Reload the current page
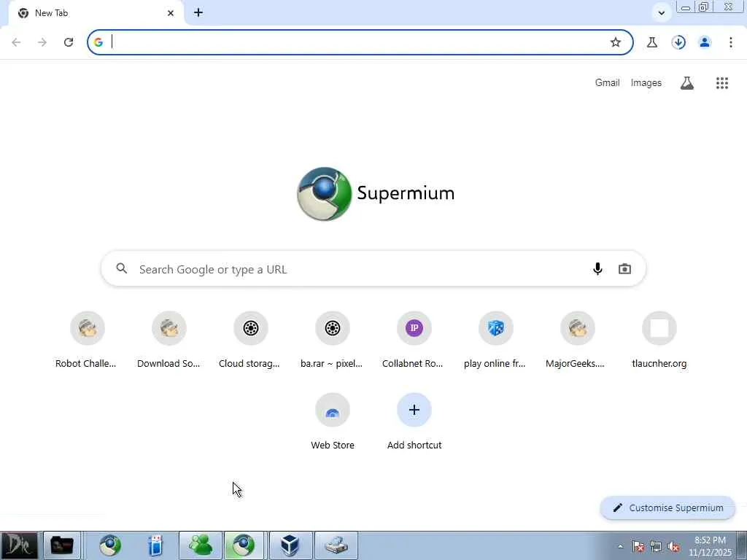Image resolution: width=747 pixels, height=560 pixels. [69, 42]
